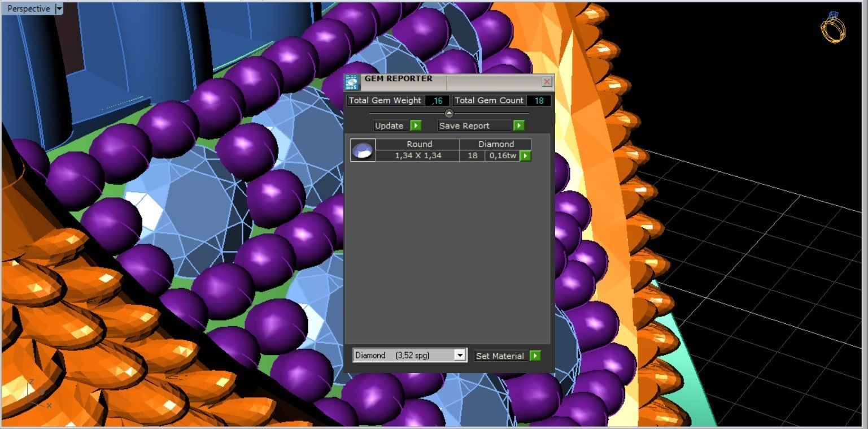Click the Perspective viewport label

pos(28,8)
